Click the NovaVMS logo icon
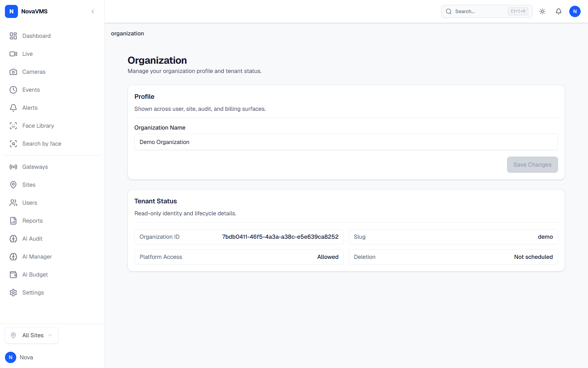The height and width of the screenshot is (368, 588). coord(11,11)
